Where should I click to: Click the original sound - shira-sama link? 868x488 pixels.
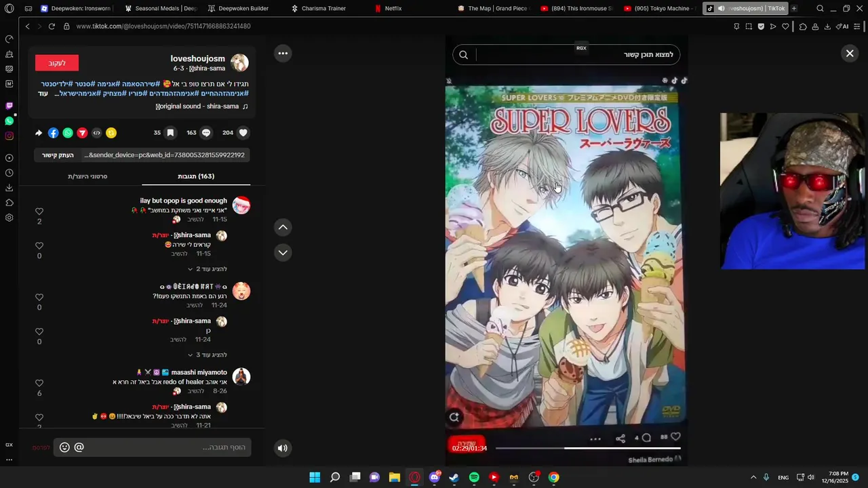[202, 106]
